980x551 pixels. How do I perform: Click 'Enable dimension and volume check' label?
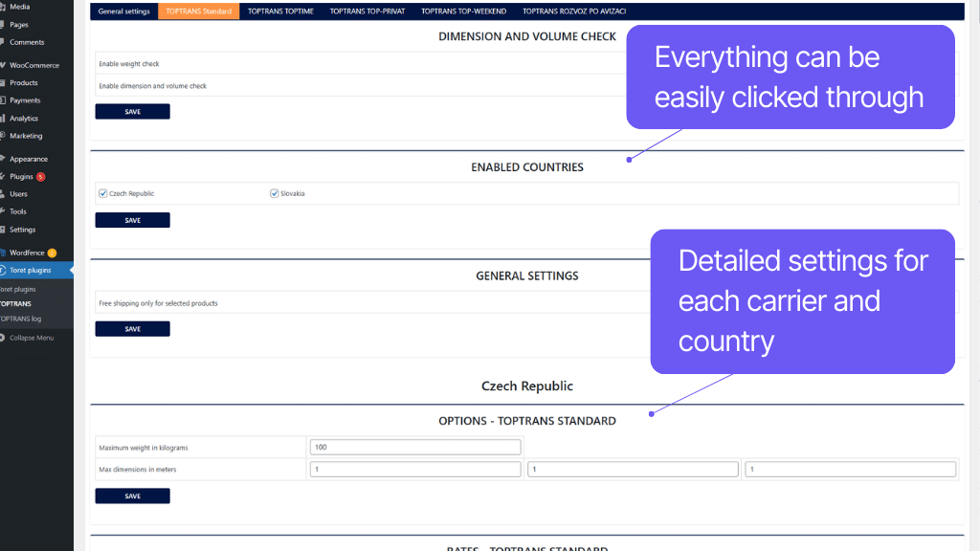pos(152,86)
